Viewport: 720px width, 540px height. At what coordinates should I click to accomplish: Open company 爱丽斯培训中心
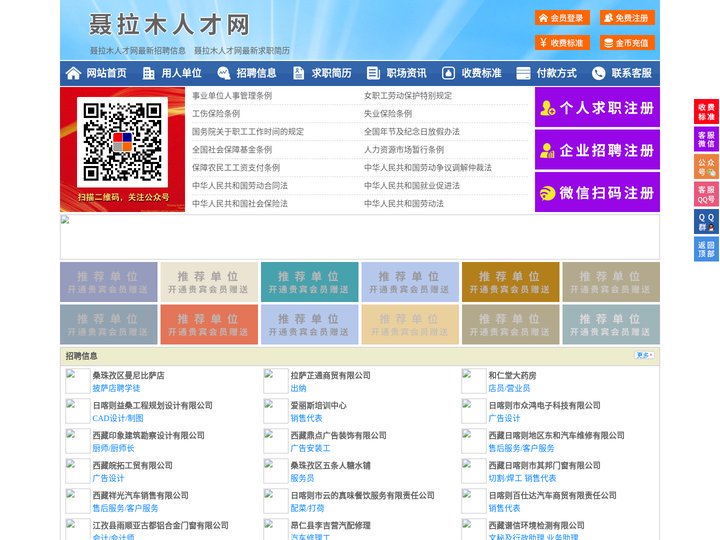click(318, 405)
